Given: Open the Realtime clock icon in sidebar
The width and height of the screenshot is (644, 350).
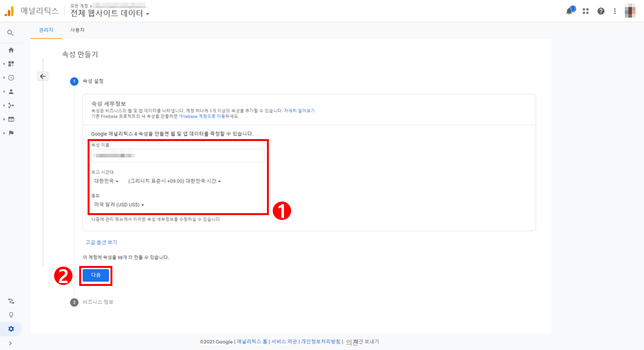Looking at the screenshot, I should point(11,78).
